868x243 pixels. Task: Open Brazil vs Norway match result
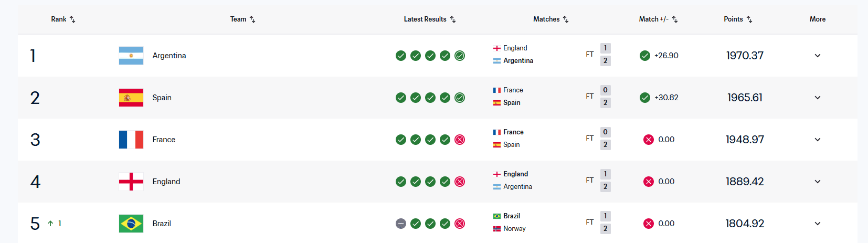551,223
